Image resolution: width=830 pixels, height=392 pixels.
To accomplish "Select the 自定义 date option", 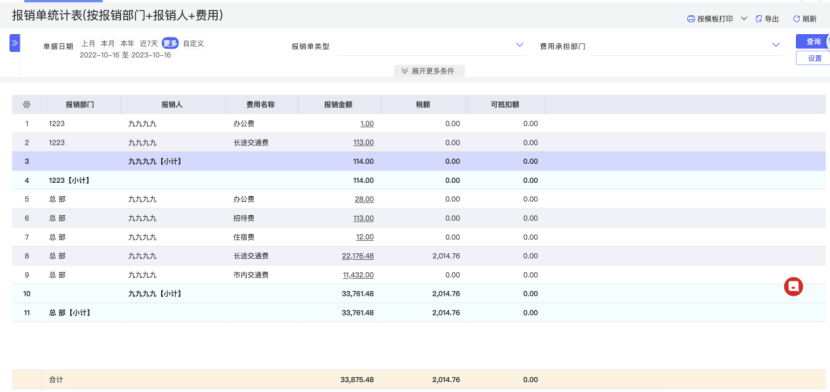I will [x=193, y=43].
